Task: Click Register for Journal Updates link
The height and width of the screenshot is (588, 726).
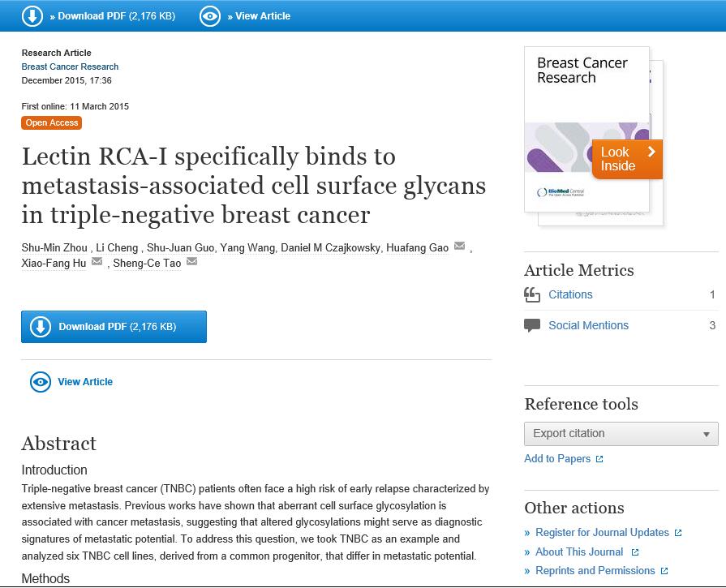Action: coord(602,533)
